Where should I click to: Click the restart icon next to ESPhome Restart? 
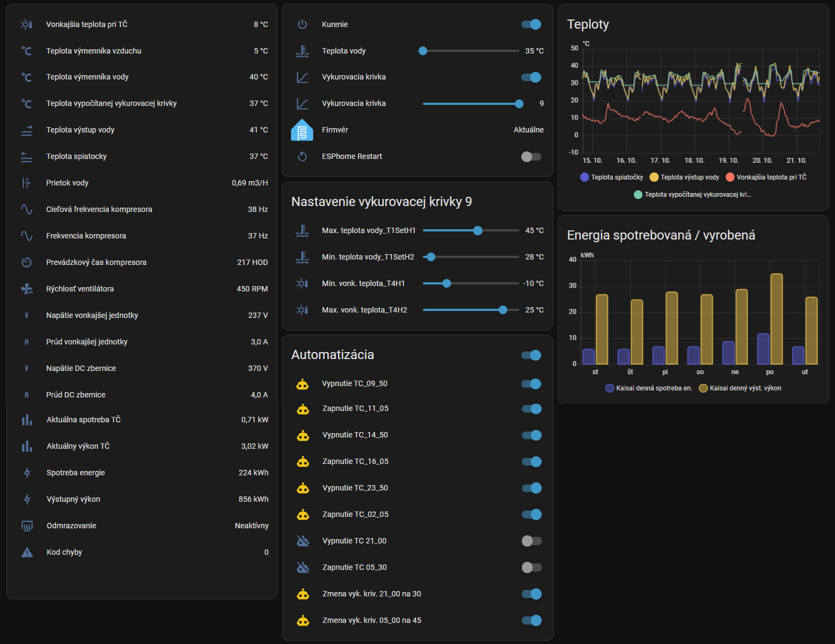[302, 156]
